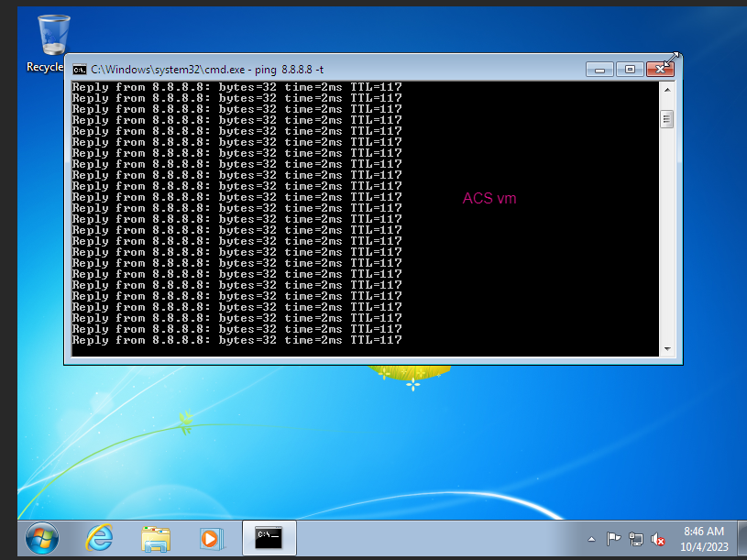Click the Show desktop strip

click(742, 539)
